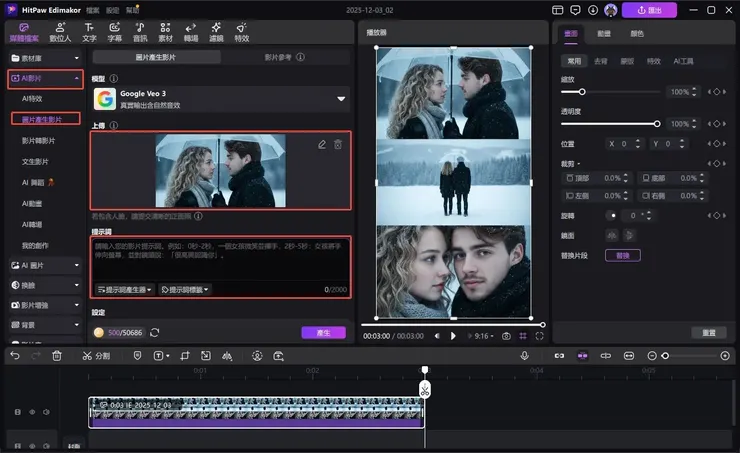This screenshot has height=453, width=740.
Task: Open the layout switch icon in title bar
Action: pyautogui.click(x=557, y=10)
